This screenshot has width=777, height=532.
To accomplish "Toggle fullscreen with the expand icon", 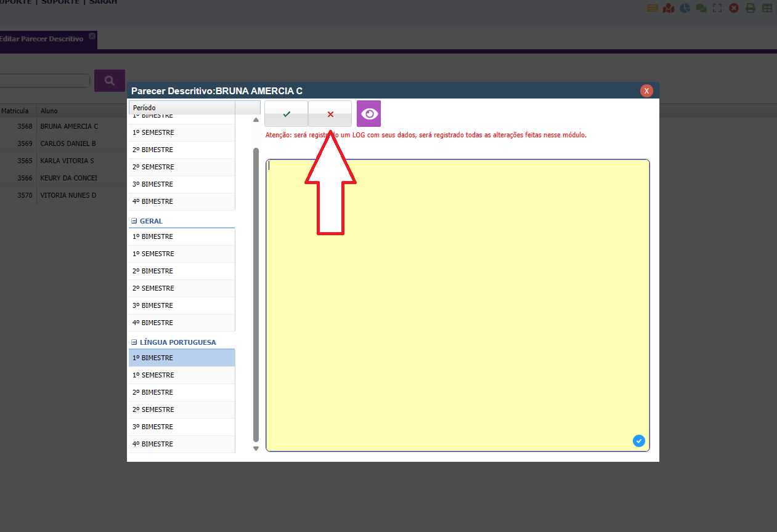I will click(x=717, y=8).
